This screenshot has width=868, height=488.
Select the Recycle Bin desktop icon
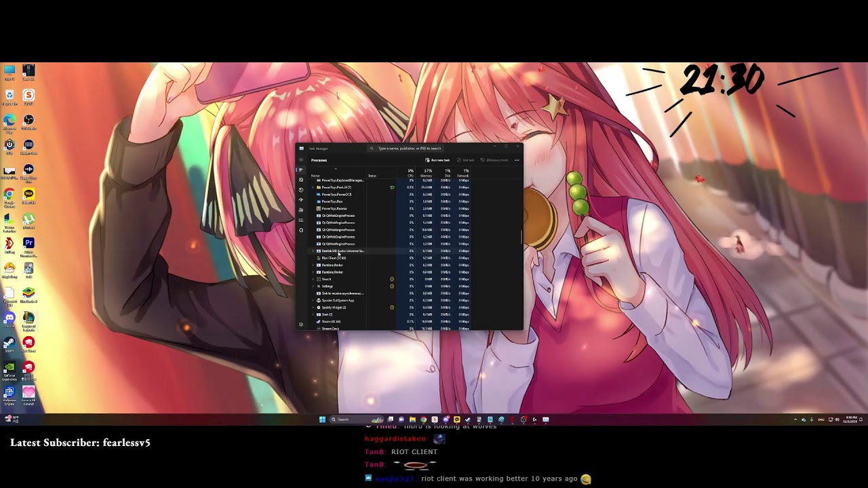[x=9, y=96]
